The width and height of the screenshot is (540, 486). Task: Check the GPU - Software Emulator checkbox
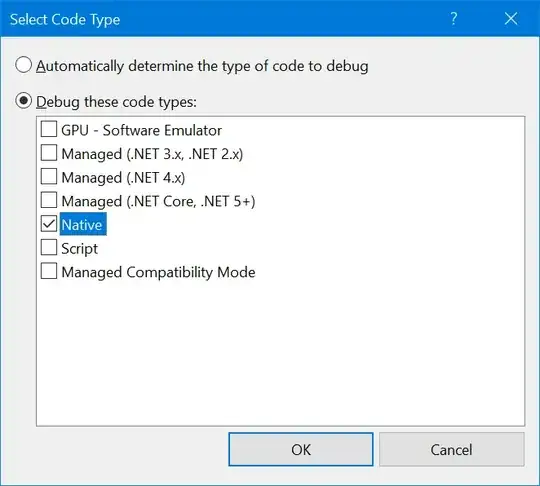pos(49,130)
